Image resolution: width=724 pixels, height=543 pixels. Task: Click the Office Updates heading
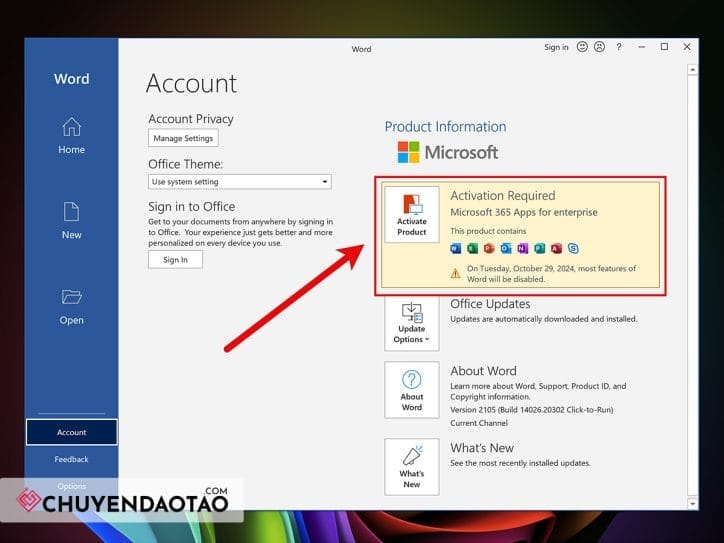[x=490, y=304]
